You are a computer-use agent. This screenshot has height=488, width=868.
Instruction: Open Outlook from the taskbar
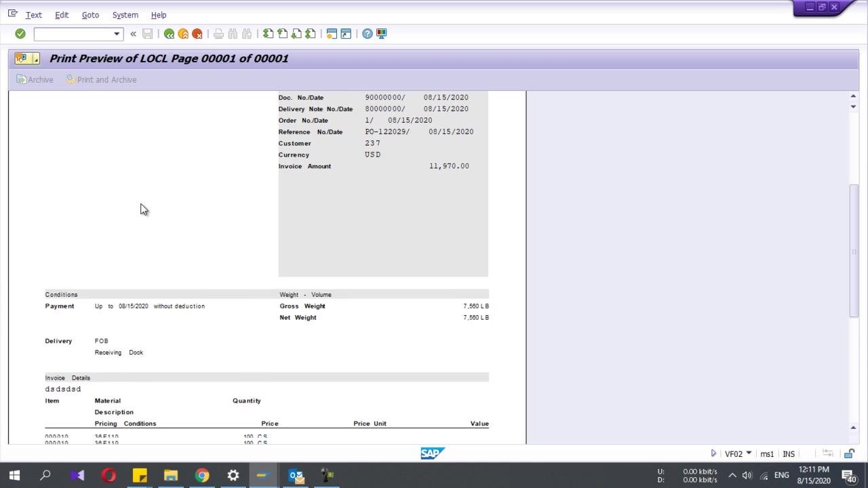296,475
